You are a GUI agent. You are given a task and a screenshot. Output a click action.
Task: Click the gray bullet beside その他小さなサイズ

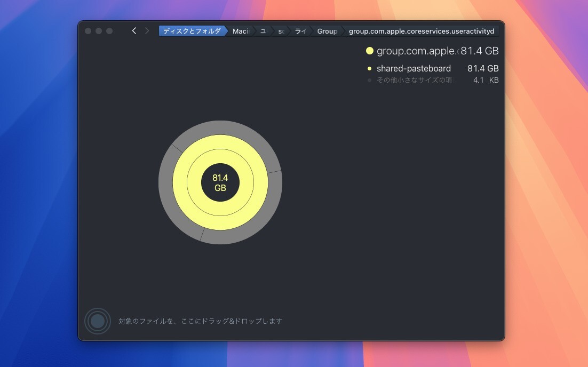(369, 81)
